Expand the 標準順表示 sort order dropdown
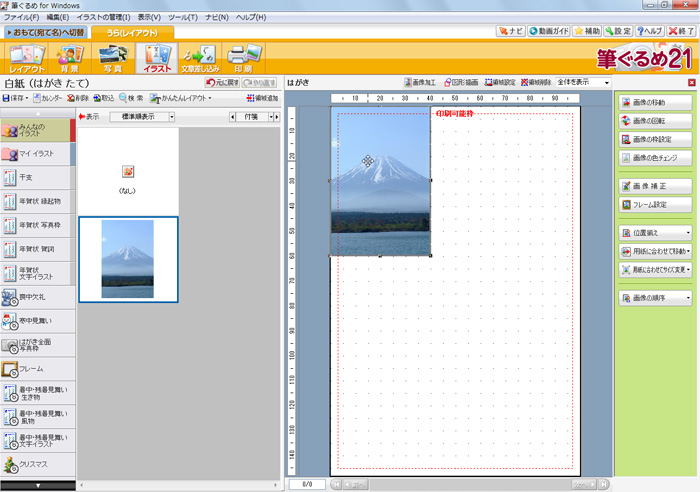This screenshot has height=492, width=700. point(171,117)
